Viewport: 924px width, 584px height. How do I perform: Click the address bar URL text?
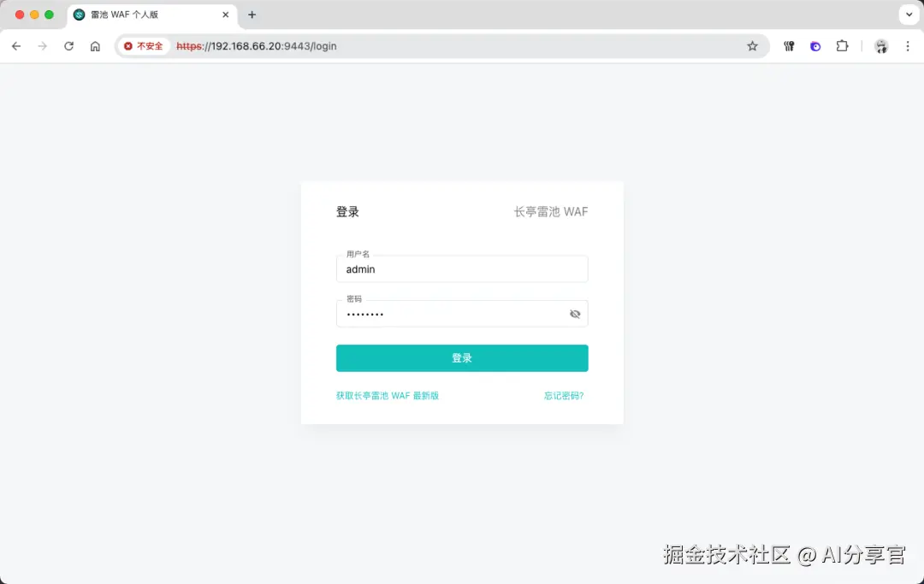[x=257, y=46]
